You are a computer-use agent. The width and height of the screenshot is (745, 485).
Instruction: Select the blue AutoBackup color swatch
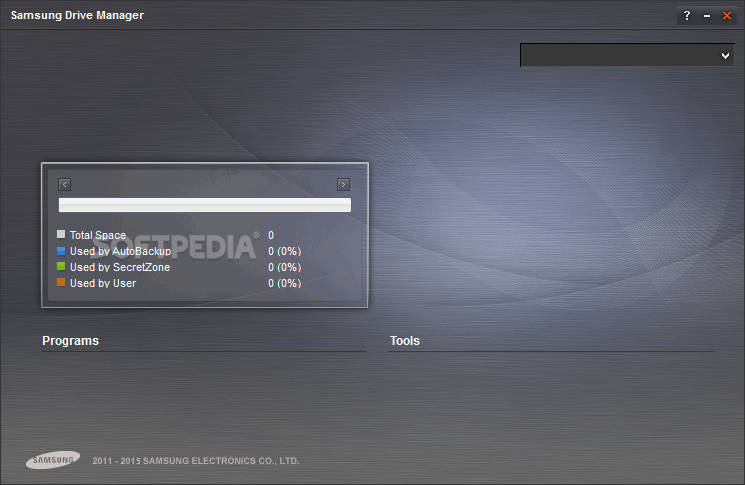click(x=61, y=251)
